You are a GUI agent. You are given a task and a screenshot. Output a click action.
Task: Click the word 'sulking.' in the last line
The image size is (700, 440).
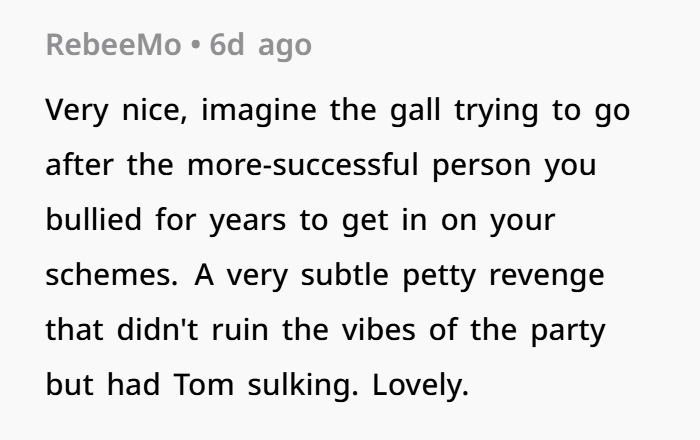[303, 386]
